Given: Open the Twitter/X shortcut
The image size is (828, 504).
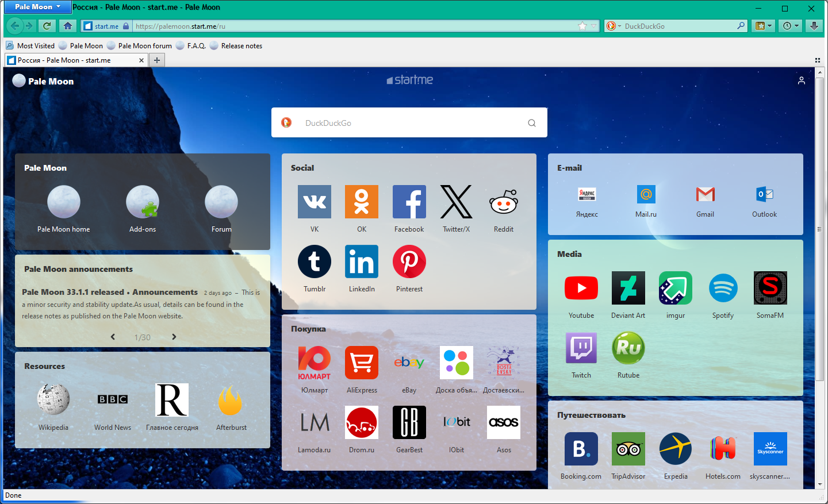Looking at the screenshot, I should click(457, 202).
